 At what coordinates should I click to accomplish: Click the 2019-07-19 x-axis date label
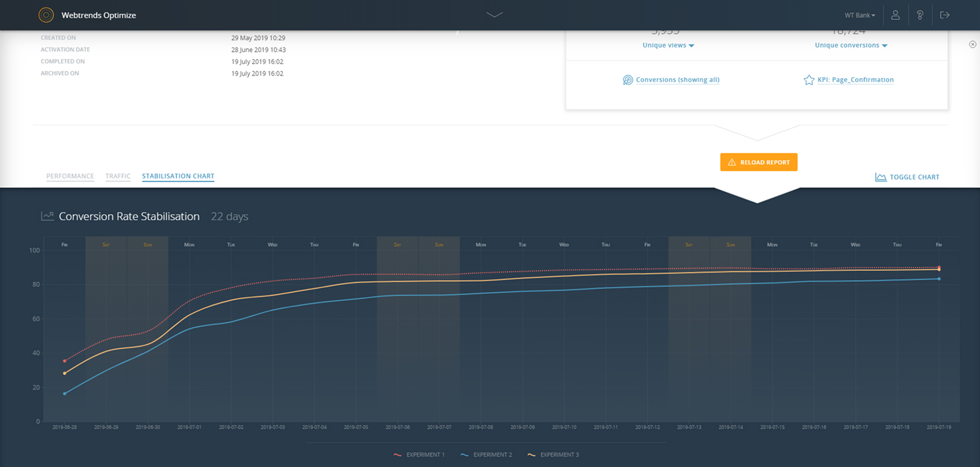tap(939, 427)
